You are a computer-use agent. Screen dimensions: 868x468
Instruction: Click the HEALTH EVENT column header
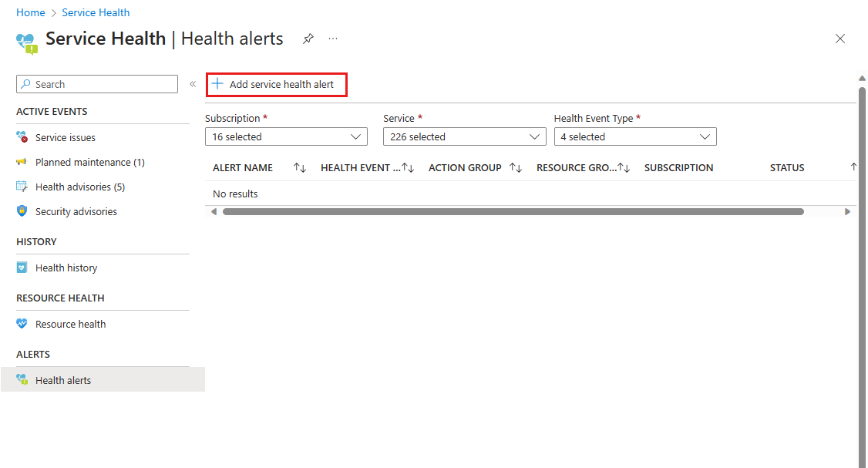click(360, 168)
